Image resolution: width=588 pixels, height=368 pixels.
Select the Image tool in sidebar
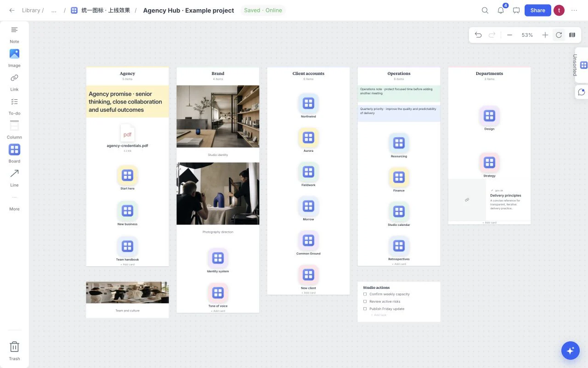click(14, 58)
